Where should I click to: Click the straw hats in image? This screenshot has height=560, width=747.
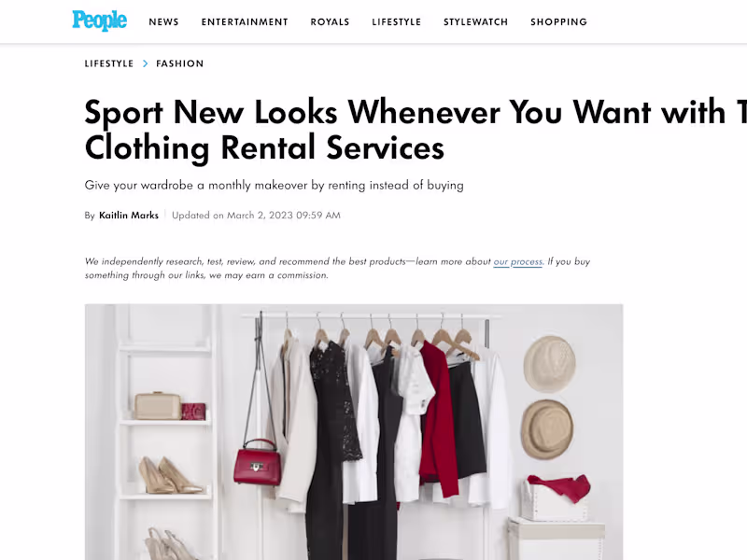(549, 398)
